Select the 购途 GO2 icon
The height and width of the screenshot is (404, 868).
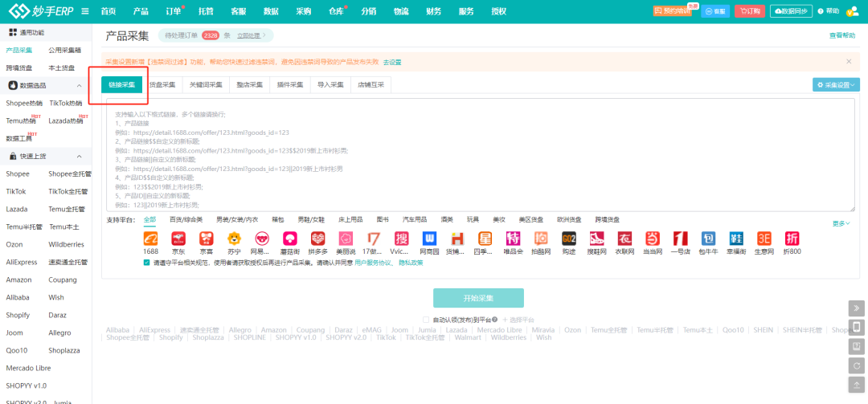point(569,239)
